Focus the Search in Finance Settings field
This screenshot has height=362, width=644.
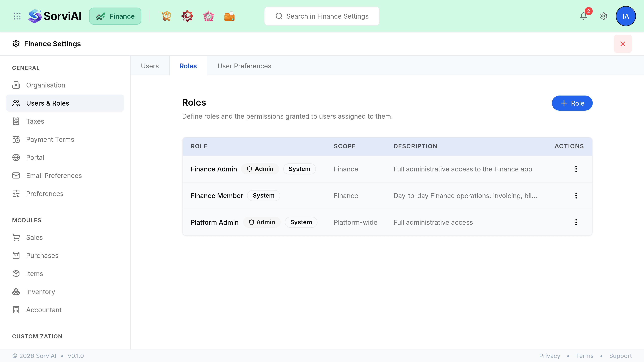pyautogui.click(x=322, y=16)
